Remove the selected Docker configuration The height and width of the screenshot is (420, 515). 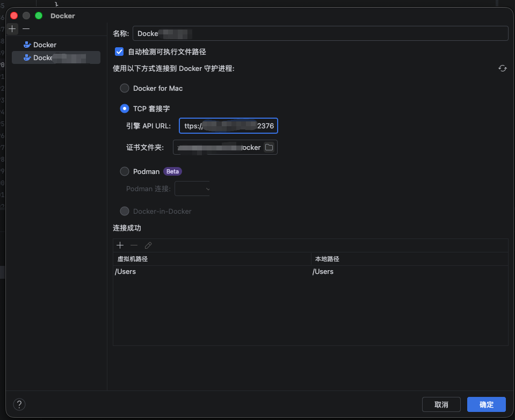26,29
